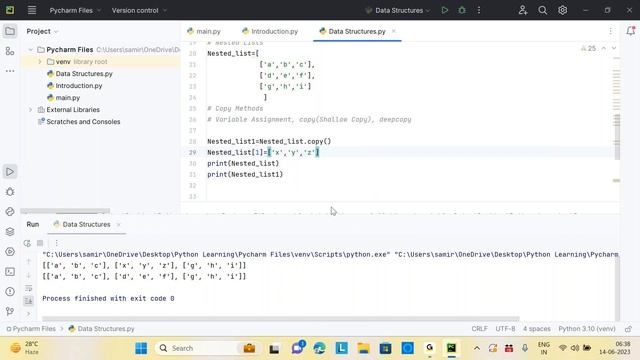Select the Run panel tab
Image resolution: width=640 pixels, height=360 pixels.
33,224
